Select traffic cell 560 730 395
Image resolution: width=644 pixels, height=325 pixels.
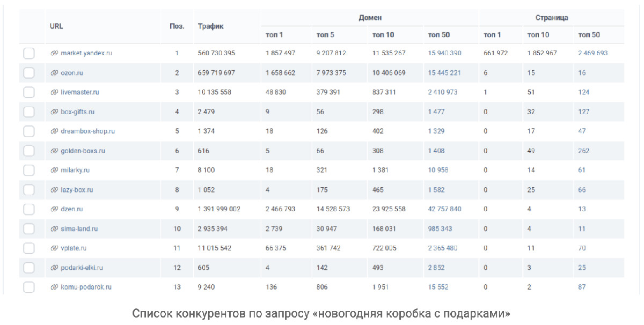(x=216, y=54)
